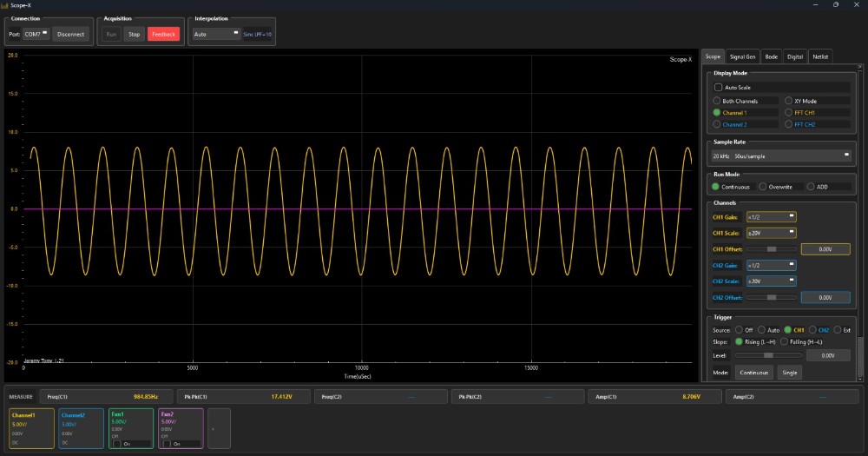This screenshot has height=456, width=868.
Task: Click the Amp(C1) 8.706V measurement
Action: 654,397
